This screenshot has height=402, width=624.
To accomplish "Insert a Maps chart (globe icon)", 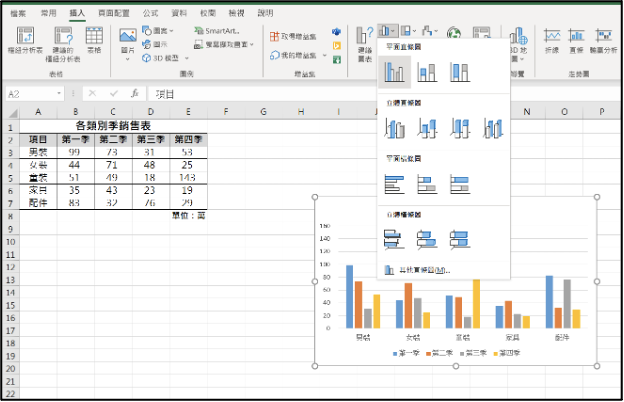I will [454, 33].
